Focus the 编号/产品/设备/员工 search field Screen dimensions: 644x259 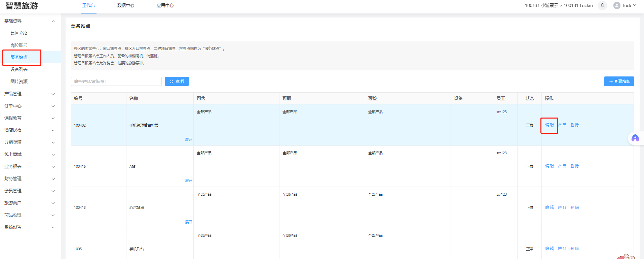click(x=116, y=82)
